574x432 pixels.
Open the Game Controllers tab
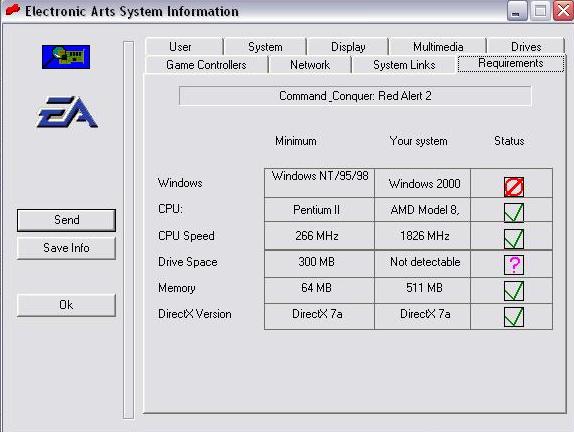point(206,65)
